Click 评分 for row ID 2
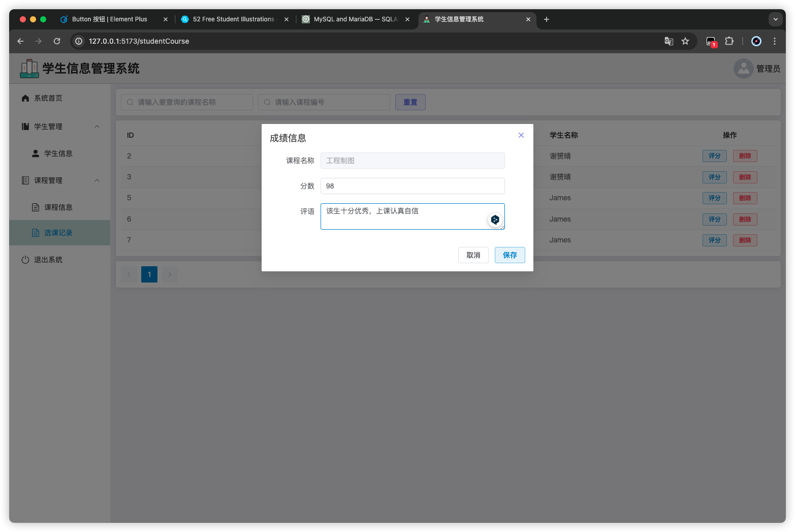 [x=715, y=156]
